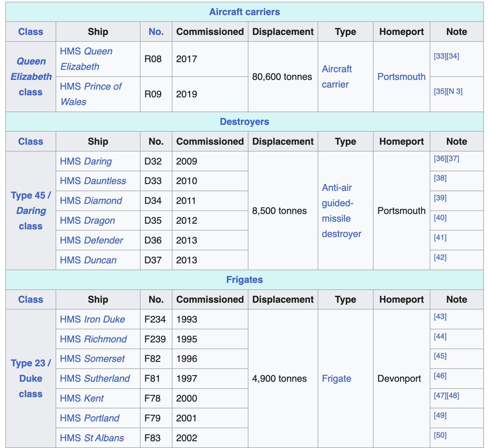Open the HMS Richmond link
This screenshot has height=448, width=488.
click(x=94, y=339)
